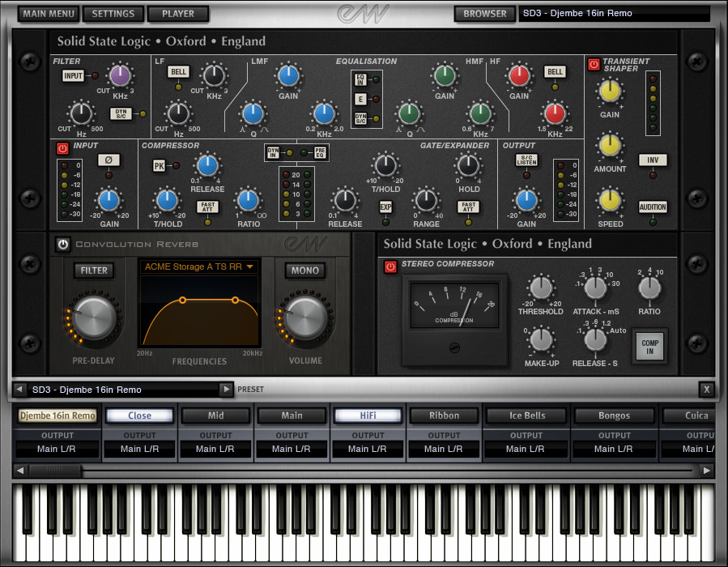Image resolution: width=728 pixels, height=567 pixels.
Task: Click the stereo compressor THRESHOLD knob
Action: coord(541,287)
